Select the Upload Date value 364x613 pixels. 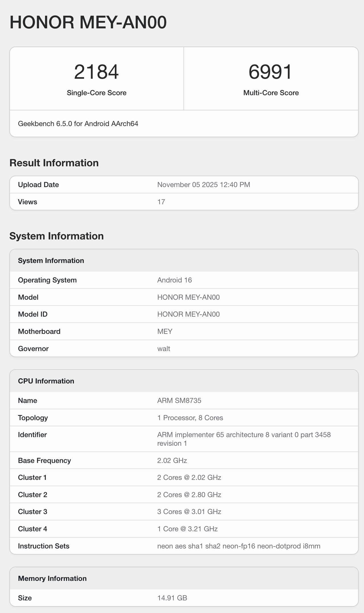coord(204,185)
